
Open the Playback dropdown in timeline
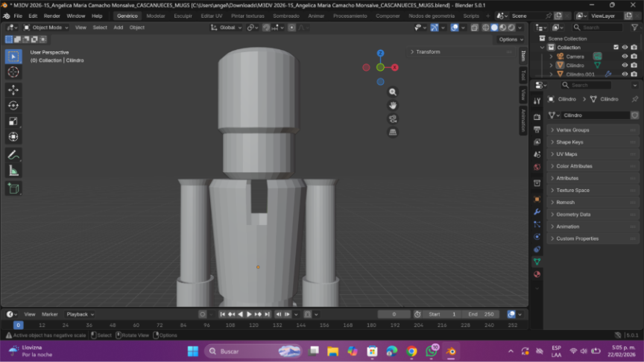[80, 314]
